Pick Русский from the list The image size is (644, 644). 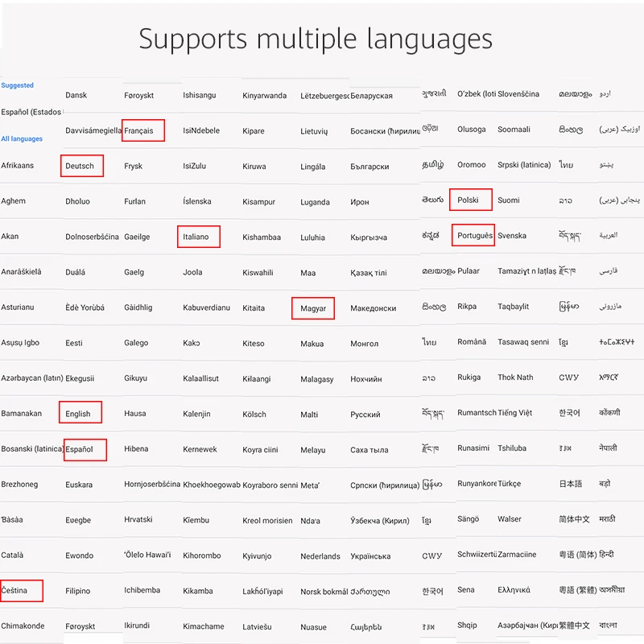(x=365, y=415)
